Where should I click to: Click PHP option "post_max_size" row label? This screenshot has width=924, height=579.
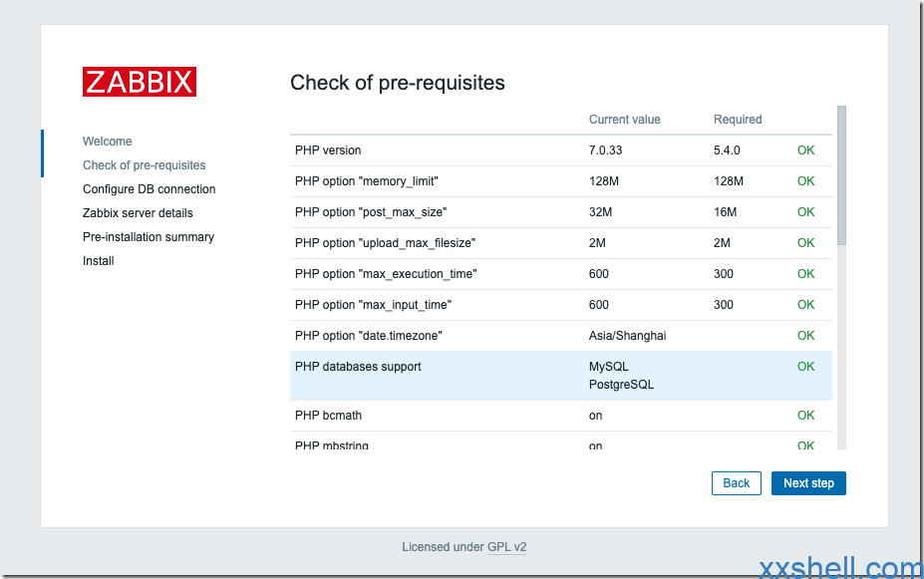(371, 212)
